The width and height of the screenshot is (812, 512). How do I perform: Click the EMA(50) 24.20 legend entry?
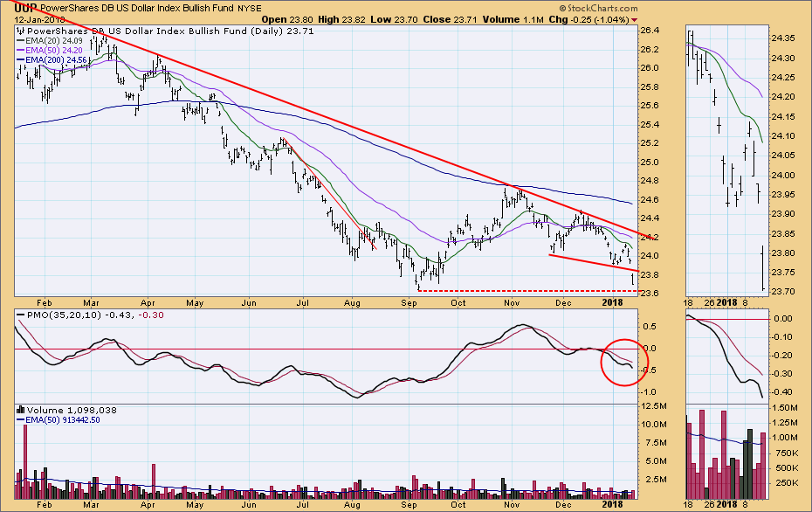coord(49,51)
